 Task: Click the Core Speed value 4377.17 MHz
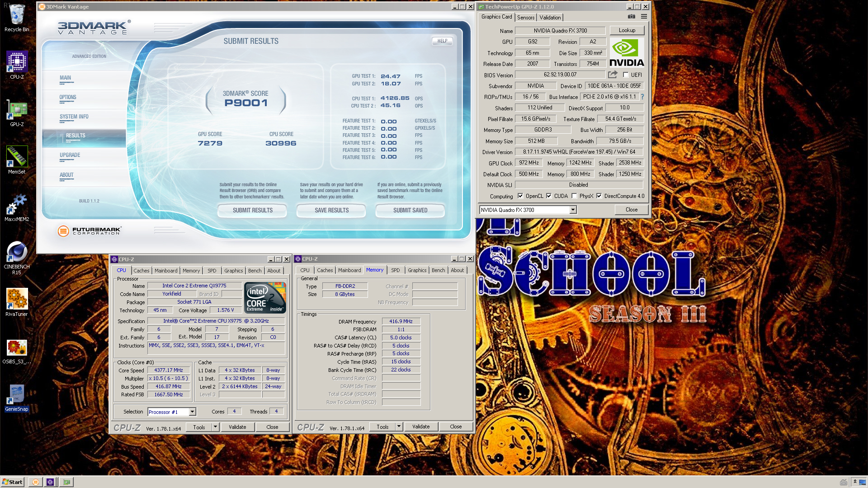point(168,370)
